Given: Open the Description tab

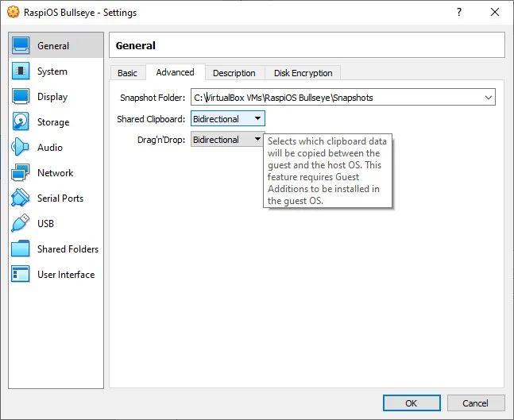Looking at the screenshot, I should [234, 73].
